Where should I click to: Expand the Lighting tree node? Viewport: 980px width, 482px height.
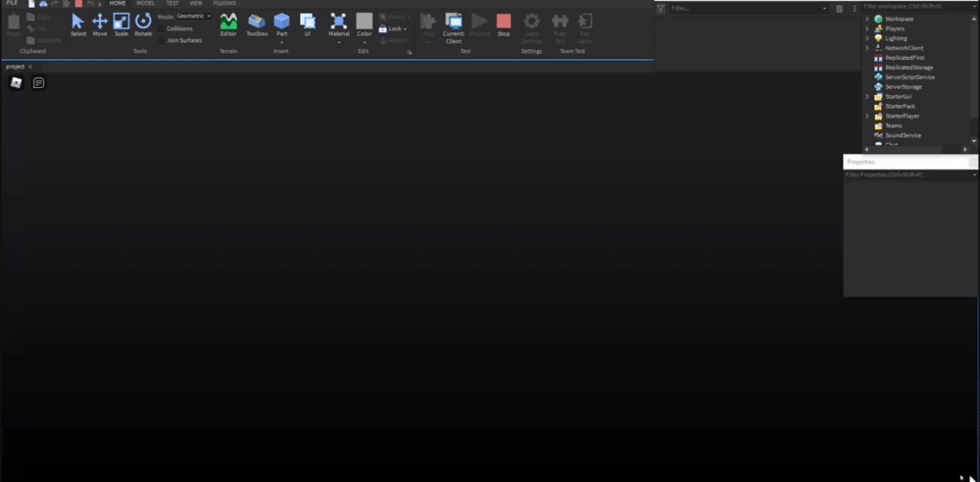[x=867, y=39]
